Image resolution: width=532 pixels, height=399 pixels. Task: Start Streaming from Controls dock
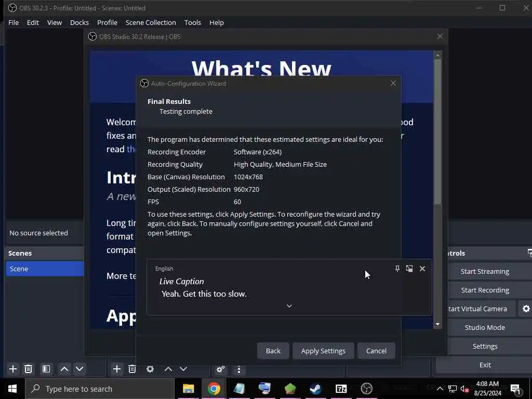(485, 271)
